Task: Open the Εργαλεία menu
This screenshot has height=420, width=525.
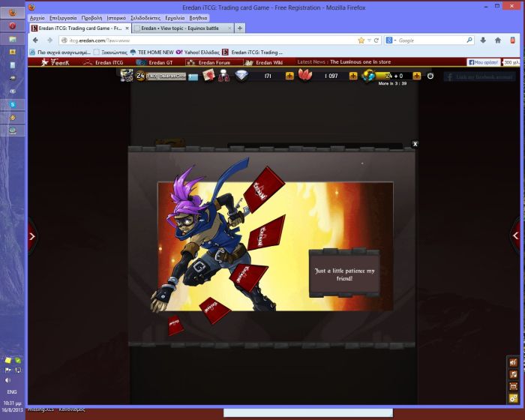Action: (175, 18)
